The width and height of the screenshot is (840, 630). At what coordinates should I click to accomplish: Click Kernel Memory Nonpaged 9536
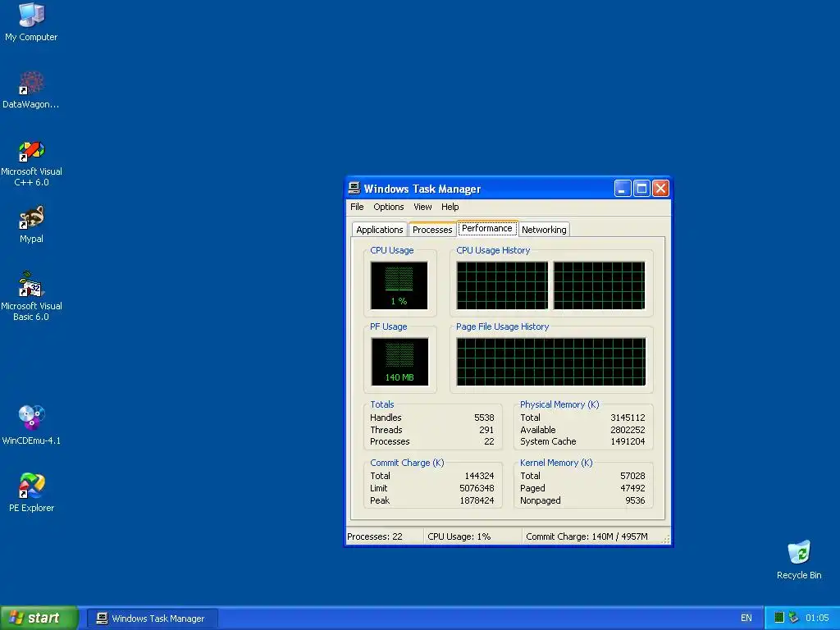635,500
